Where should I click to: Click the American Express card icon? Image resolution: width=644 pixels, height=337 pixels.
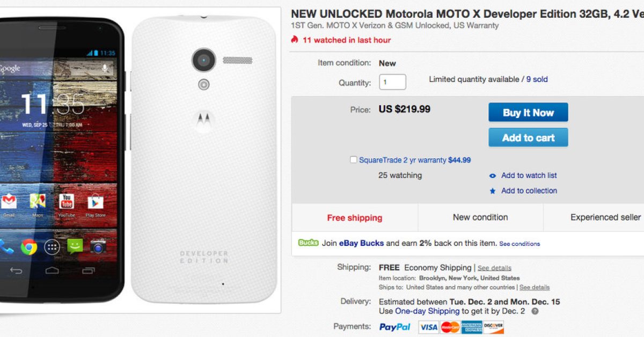(472, 327)
